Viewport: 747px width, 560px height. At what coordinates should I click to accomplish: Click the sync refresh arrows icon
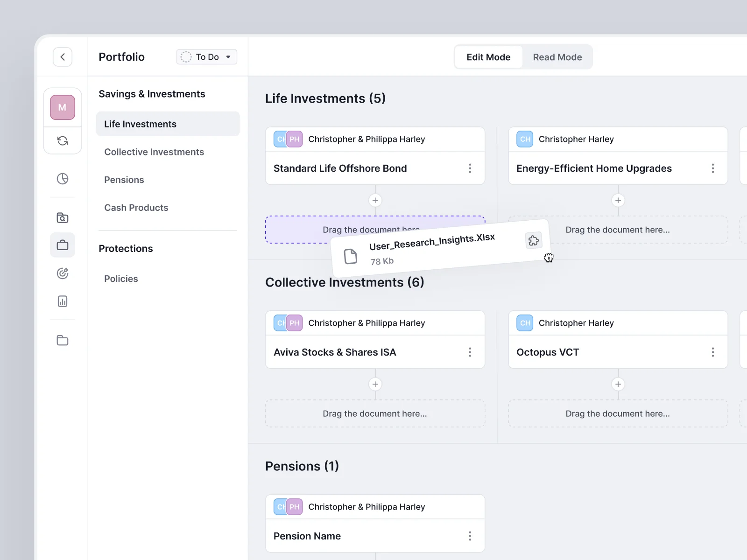pos(63,140)
